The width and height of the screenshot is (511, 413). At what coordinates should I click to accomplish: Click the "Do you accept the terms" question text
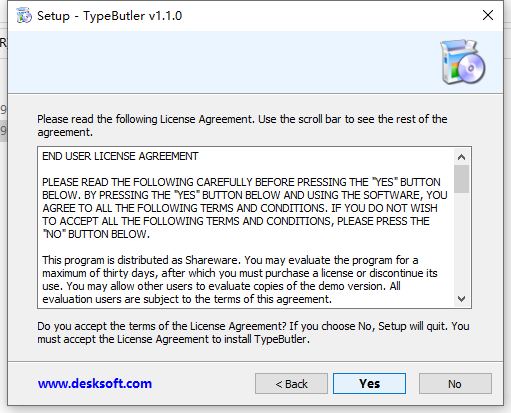pyautogui.click(x=253, y=333)
